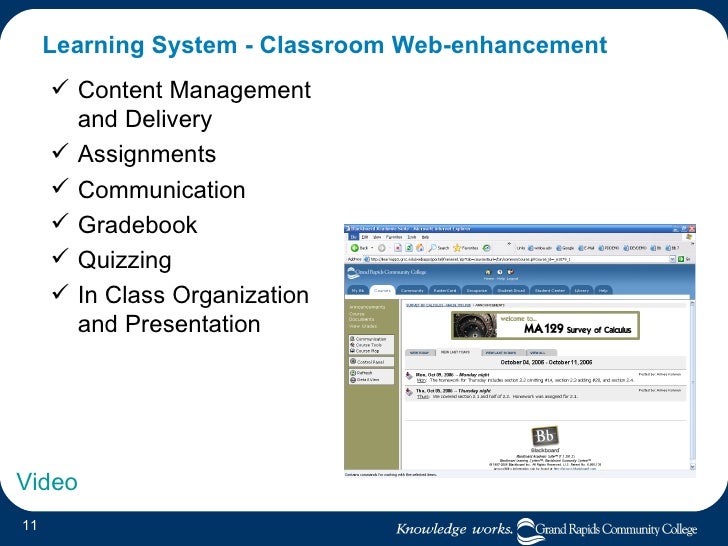Click the Grand Rapids Community College header logo
This screenshot has height=546, width=728.
point(386,273)
